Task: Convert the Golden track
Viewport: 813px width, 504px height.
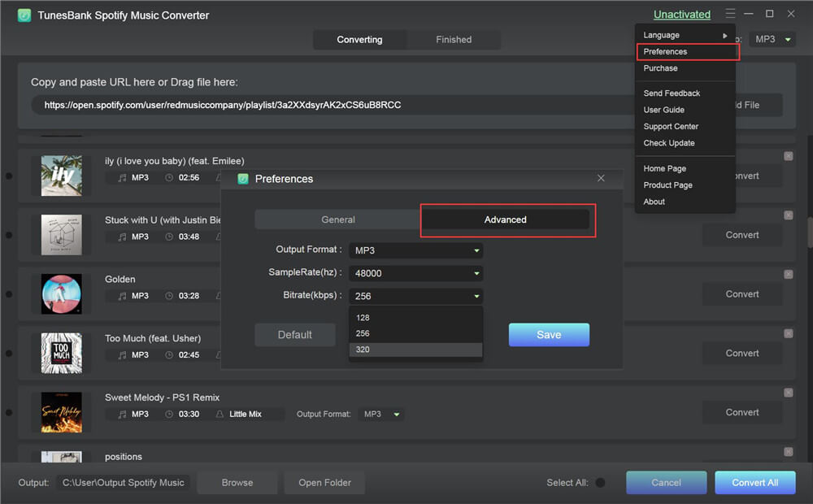Action: point(742,294)
